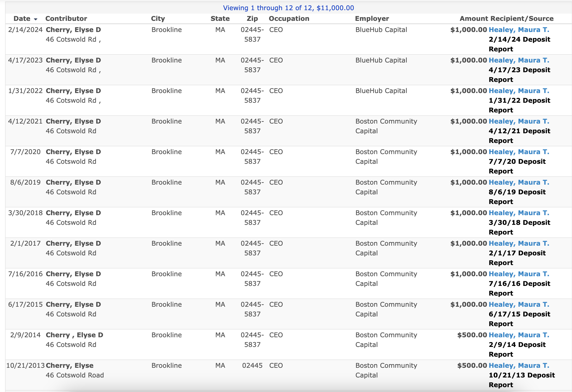This screenshot has width=572, height=392.
Task: Click the 4/12/2021 date cell
Action: tap(25, 121)
